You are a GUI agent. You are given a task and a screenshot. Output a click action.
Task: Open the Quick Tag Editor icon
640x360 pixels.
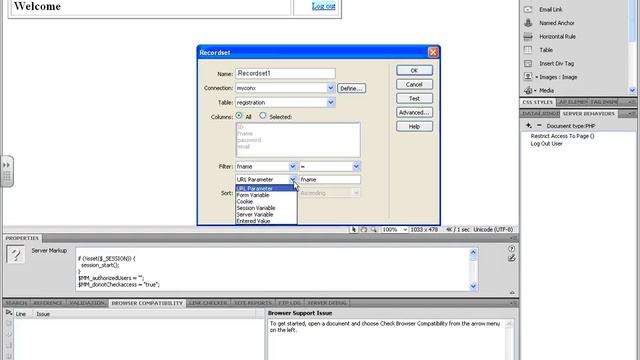[x=511, y=258]
